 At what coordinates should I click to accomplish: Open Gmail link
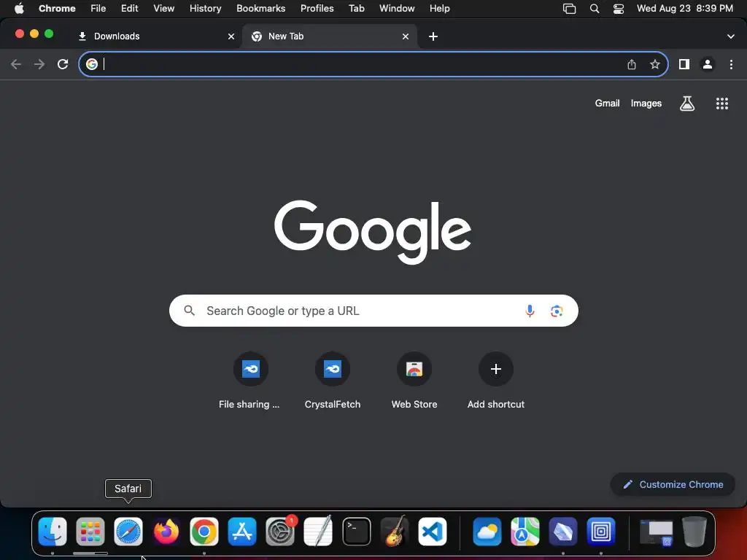(608, 104)
